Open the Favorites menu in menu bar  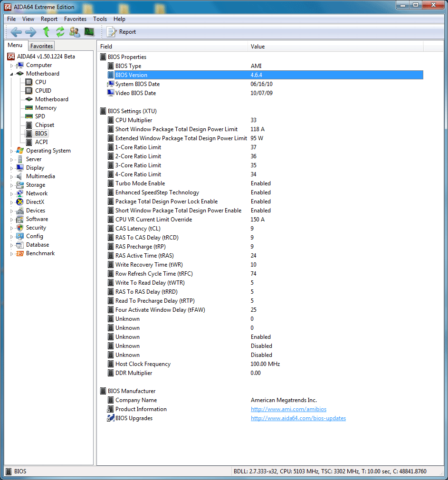tap(75, 19)
